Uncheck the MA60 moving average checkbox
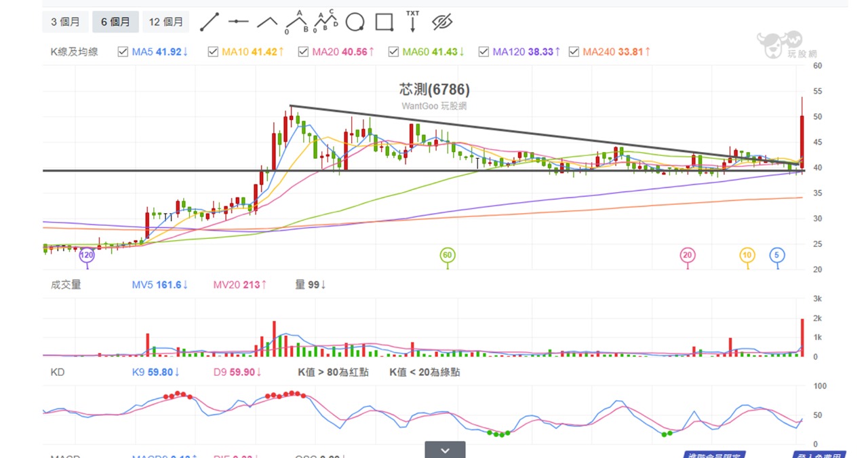868x458 pixels. (x=393, y=52)
